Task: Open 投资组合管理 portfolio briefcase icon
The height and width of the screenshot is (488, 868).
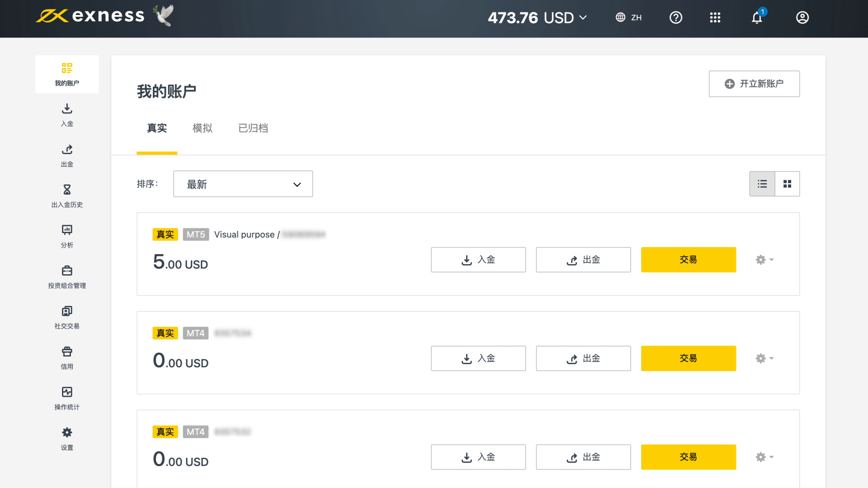Action: pos(67,277)
